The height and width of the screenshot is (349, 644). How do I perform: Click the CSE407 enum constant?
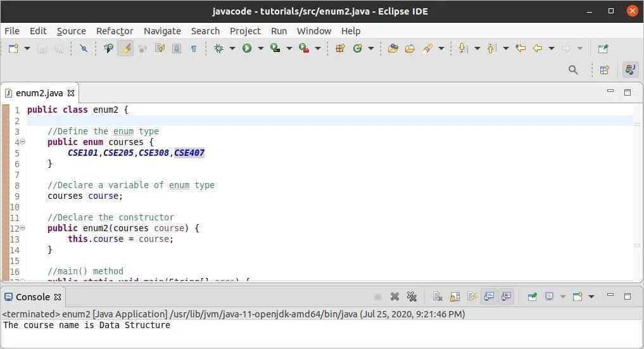tap(189, 153)
